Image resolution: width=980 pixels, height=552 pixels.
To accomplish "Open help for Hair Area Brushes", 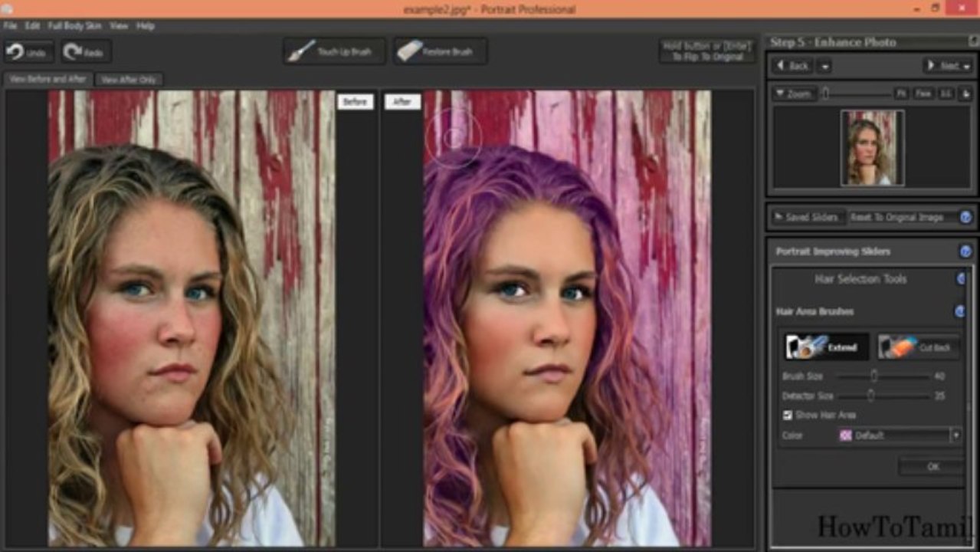I will [x=959, y=311].
